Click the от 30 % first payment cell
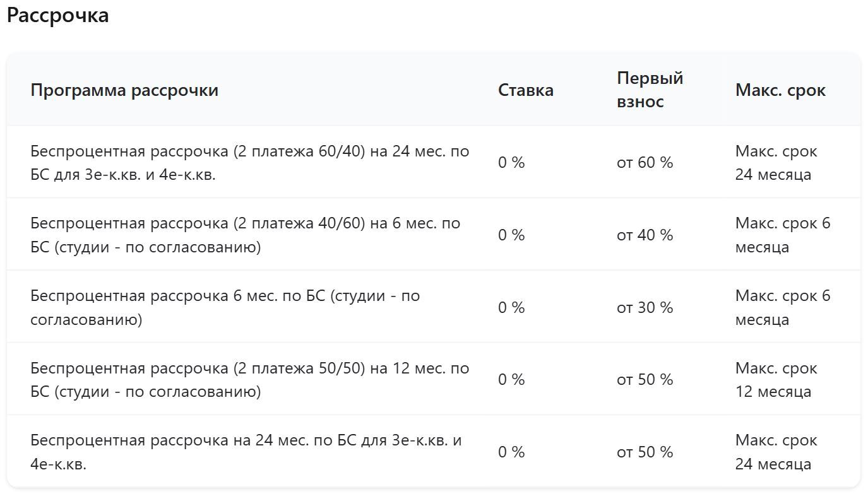The height and width of the screenshot is (494, 868). pyautogui.click(x=645, y=307)
